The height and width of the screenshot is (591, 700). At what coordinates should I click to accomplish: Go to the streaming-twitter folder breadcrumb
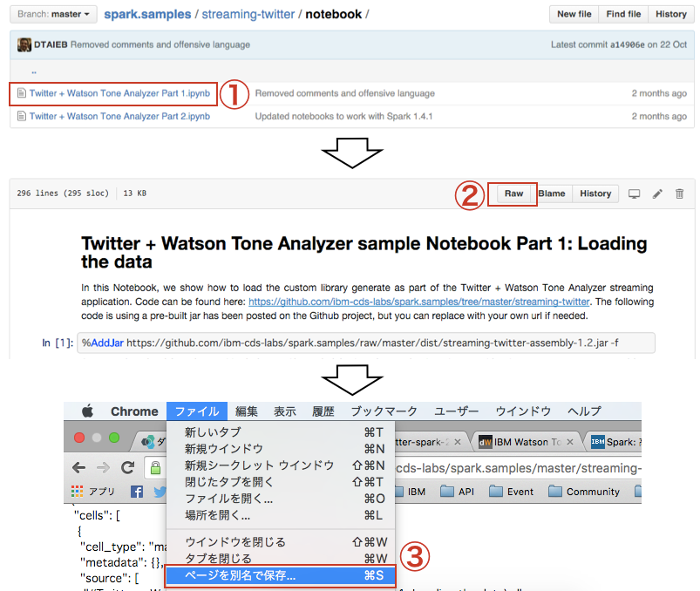point(248,14)
